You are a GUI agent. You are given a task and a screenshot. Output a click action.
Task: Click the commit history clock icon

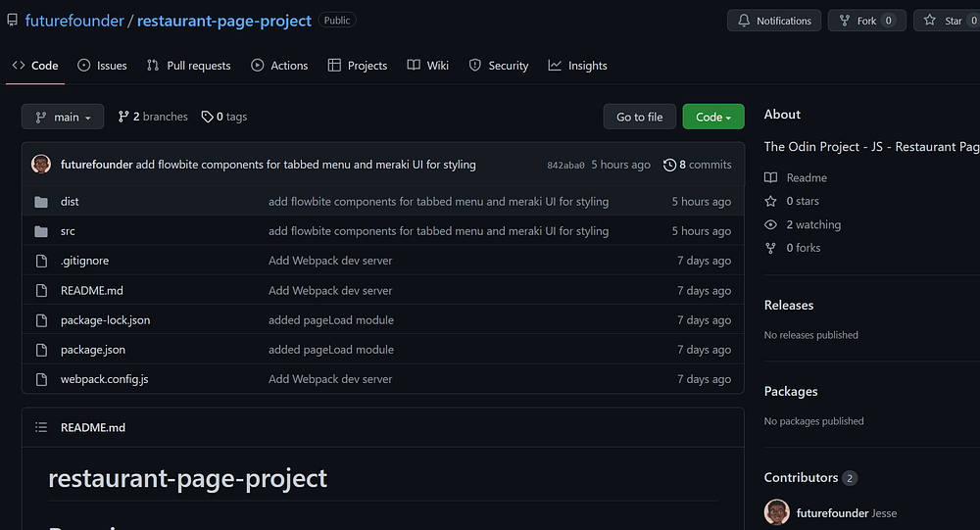click(x=669, y=165)
